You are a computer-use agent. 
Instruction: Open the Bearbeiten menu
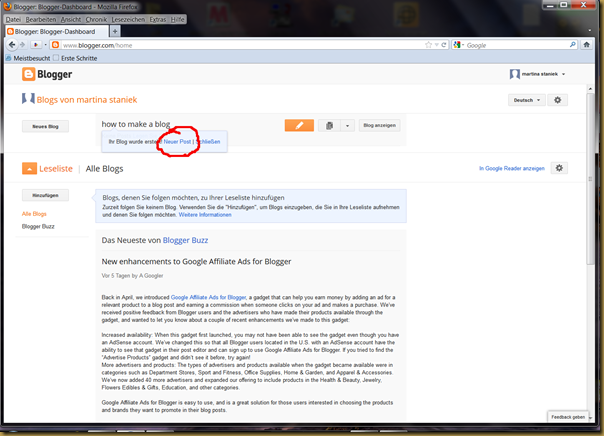(41, 19)
